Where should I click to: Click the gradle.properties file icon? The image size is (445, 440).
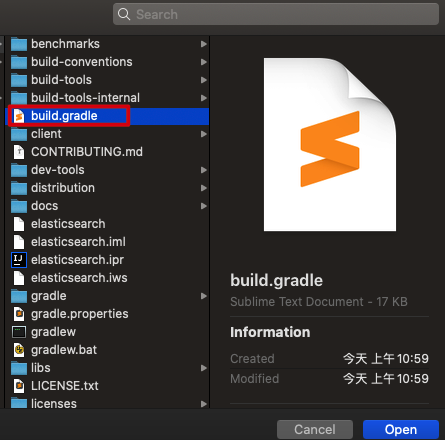(19, 314)
